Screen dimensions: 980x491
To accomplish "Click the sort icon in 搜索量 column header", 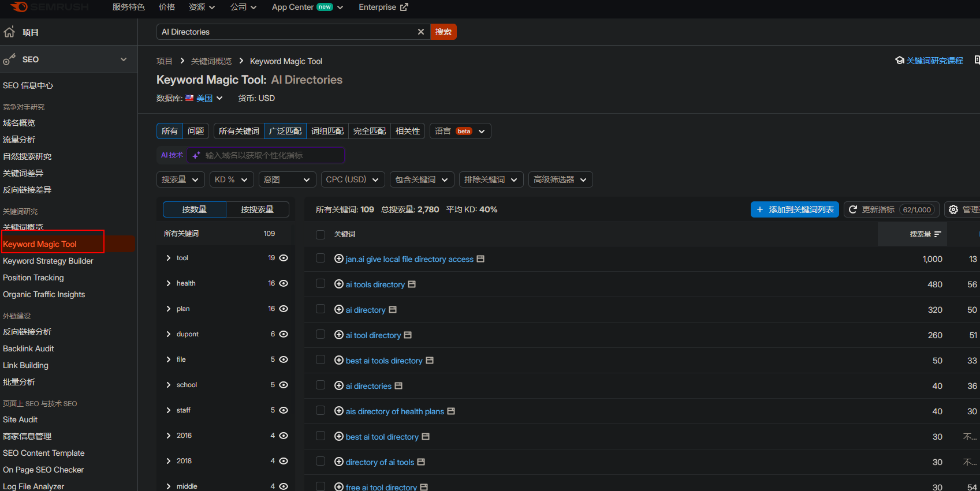I will pyautogui.click(x=937, y=234).
